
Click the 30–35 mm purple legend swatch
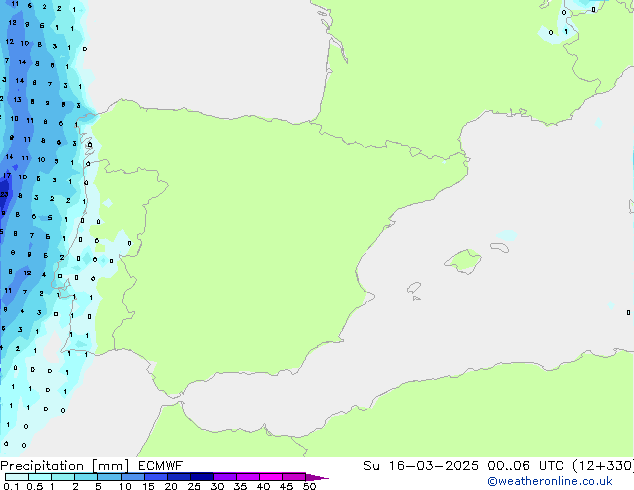(x=224, y=477)
